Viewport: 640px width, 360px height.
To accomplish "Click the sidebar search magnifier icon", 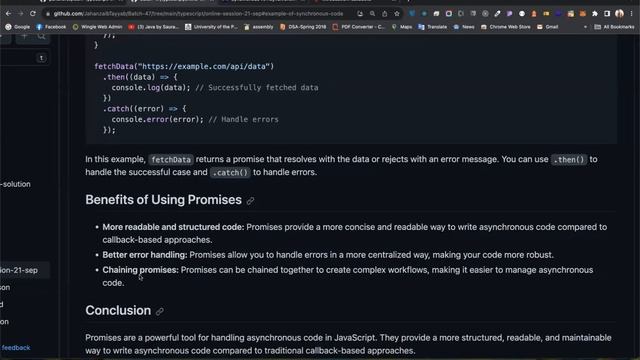I will pos(41,36).
